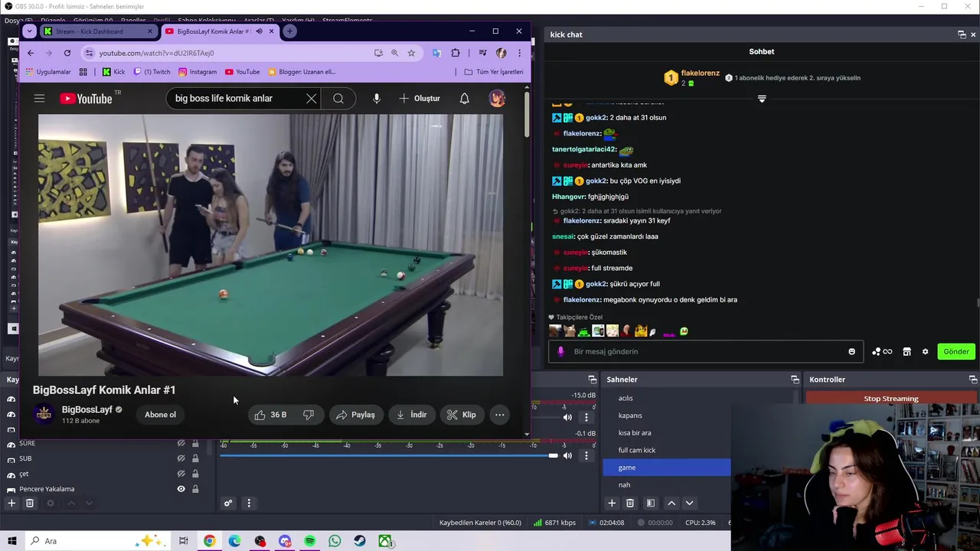Mute the YouTube tab audio
The width and height of the screenshot is (980, 551).
click(x=259, y=31)
